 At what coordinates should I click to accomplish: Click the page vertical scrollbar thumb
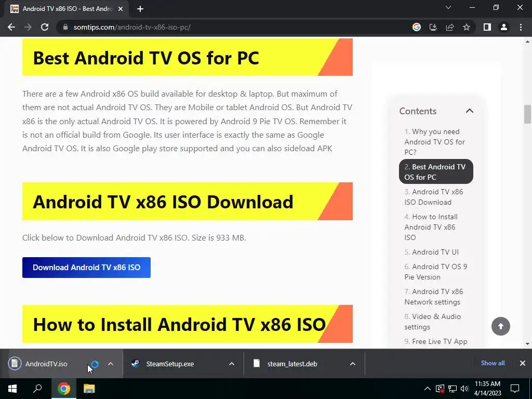click(x=528, y=114)
